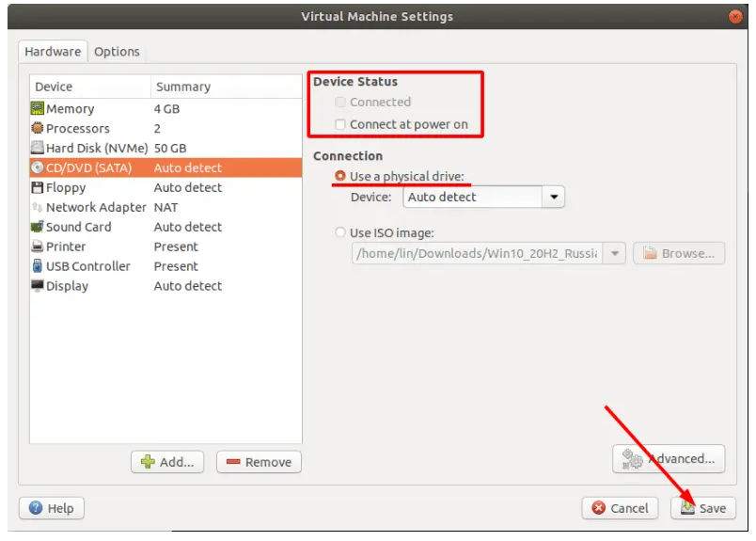Toggle Connect at power on checkbox
The width and height of the screenshot is (756, 541).
click(x=339, y=124)
